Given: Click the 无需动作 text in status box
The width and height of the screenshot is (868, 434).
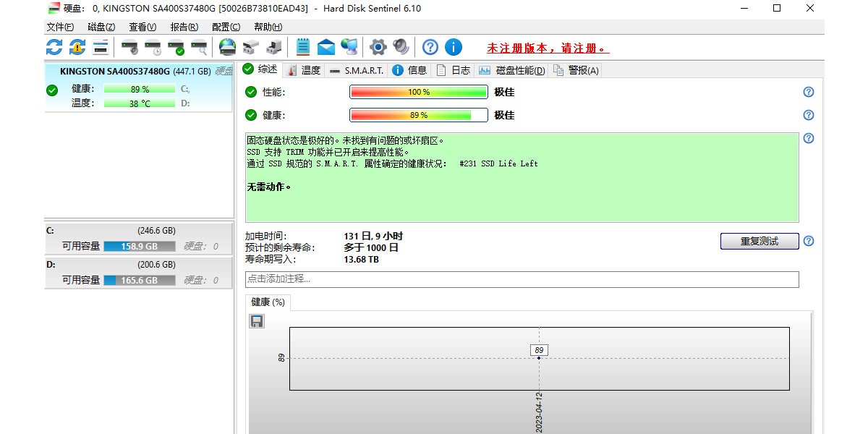Looking at the screenshot, I should point(269,187).
